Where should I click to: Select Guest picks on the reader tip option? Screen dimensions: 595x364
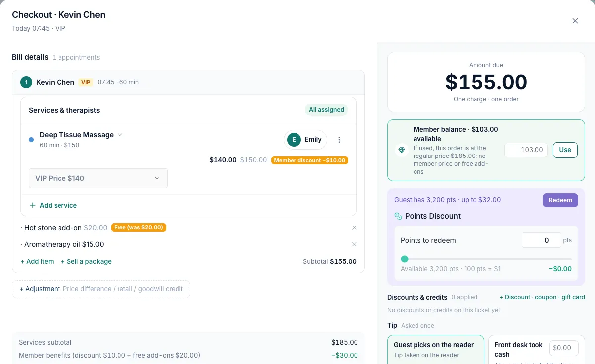pos(436,350)
